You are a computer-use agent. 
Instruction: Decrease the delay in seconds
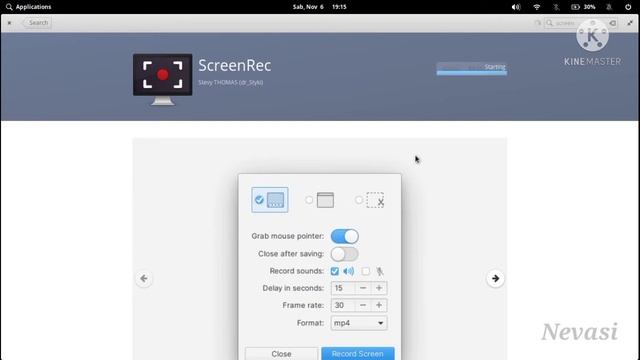(x=363, y=288)
